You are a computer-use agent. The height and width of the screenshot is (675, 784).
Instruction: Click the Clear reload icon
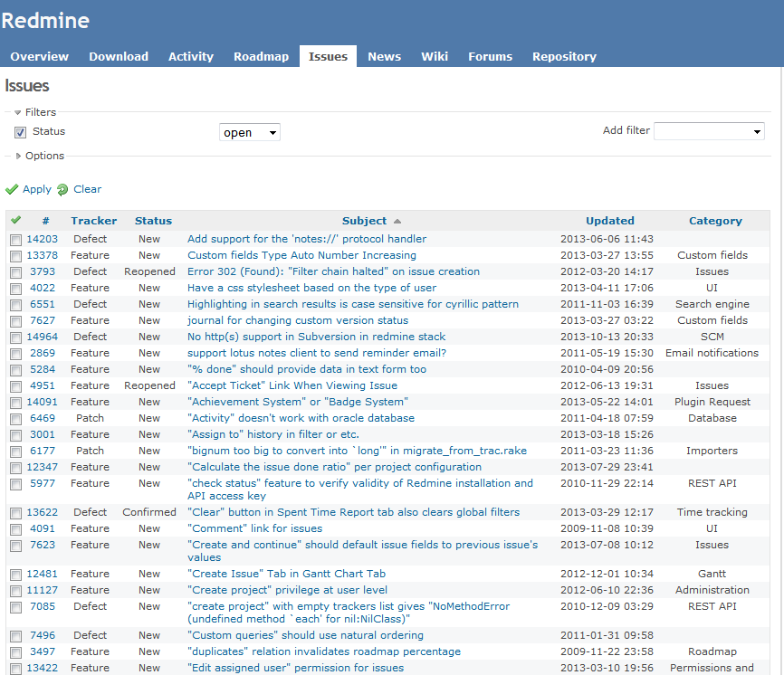coord(62,189)
